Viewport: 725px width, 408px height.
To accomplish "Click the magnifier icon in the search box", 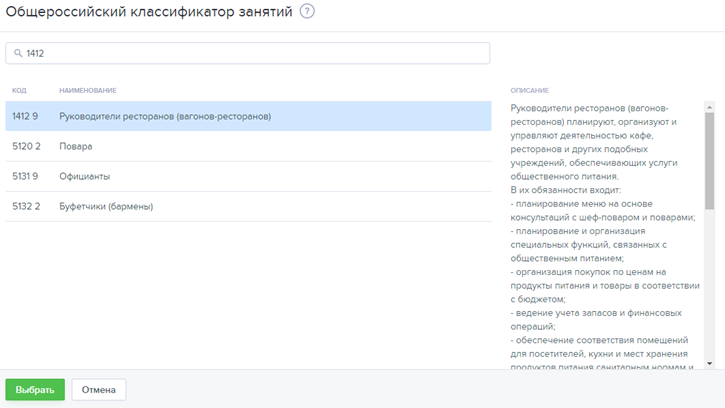I will (18, 53).
